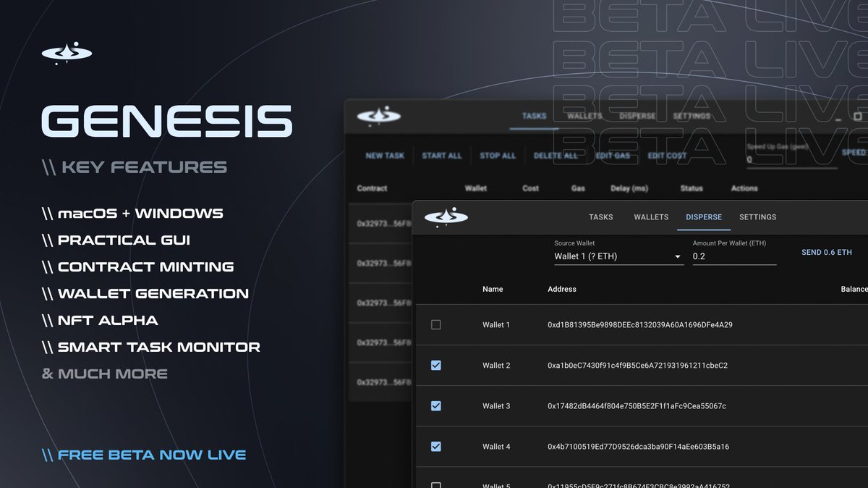Click SEND 0.6 ETH button
Screen dimensions: 868x488
[x=827, y=253]
